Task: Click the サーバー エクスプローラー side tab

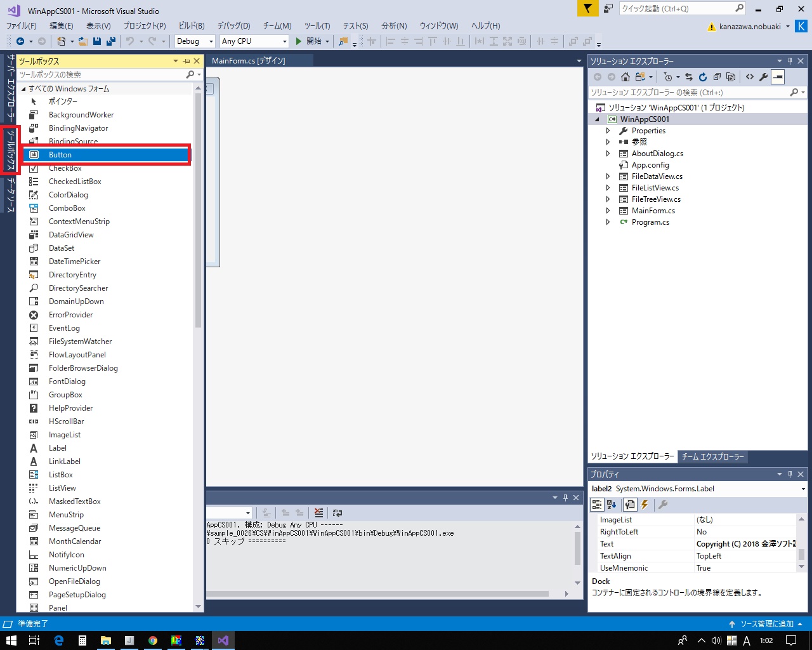Action: (x=11, y=88)
